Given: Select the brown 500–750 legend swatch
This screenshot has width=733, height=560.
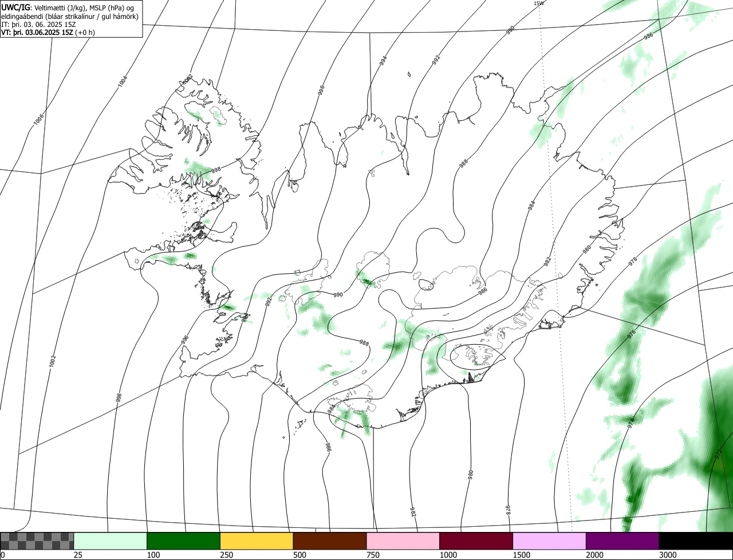Looking at the screenshot, I should point(330,541).
